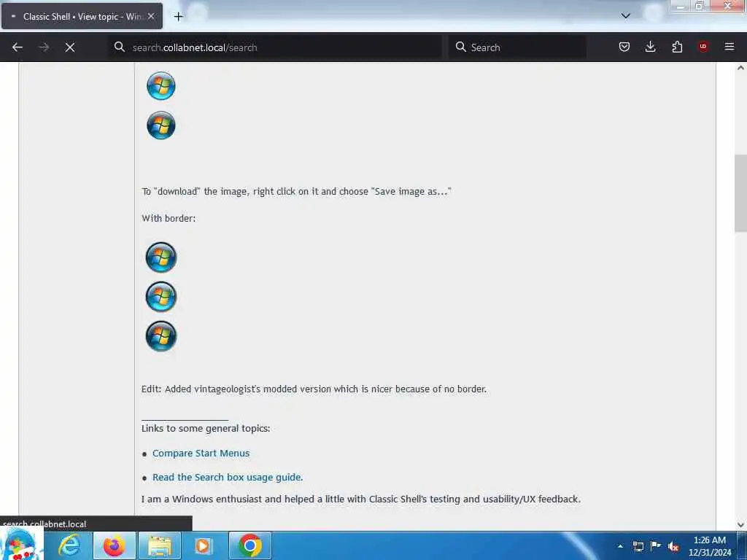Open Google Chrome from taskbar

(x=250, y=545)
